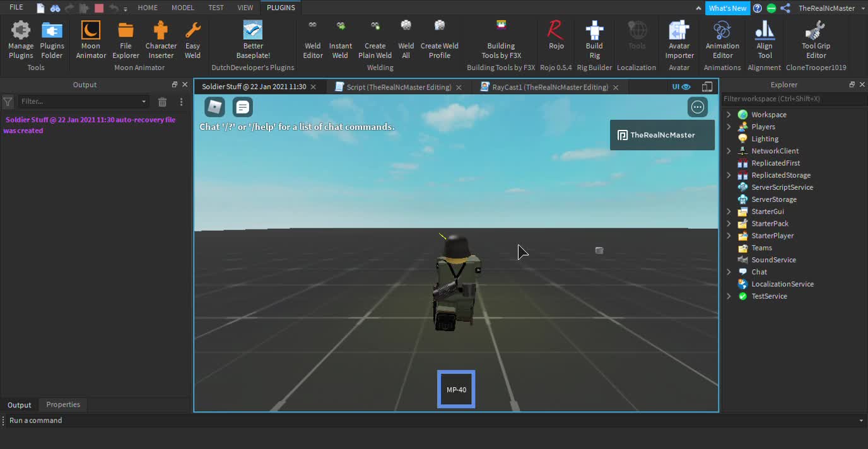Open the Studio help question mark icon
The height and width of the screenshot is (449, 868).
(757, 8)
